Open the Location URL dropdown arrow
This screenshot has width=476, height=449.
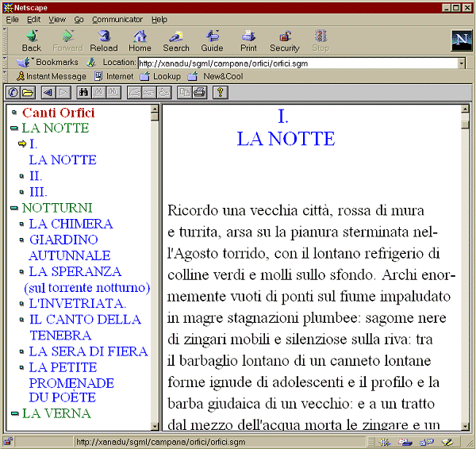coord(461,63)
